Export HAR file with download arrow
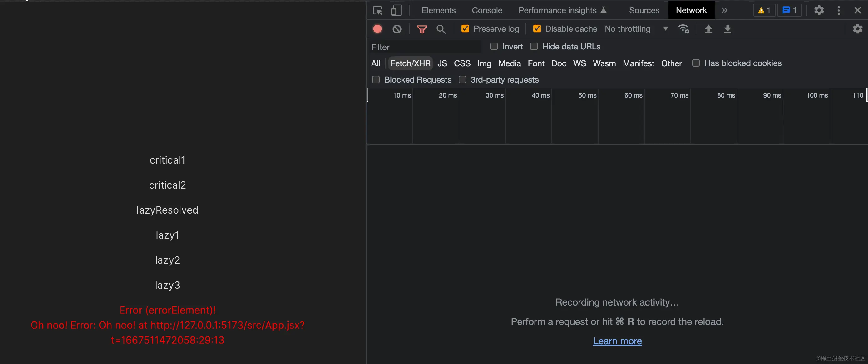This screenshot has width=868, height=364. pos(727,29)
